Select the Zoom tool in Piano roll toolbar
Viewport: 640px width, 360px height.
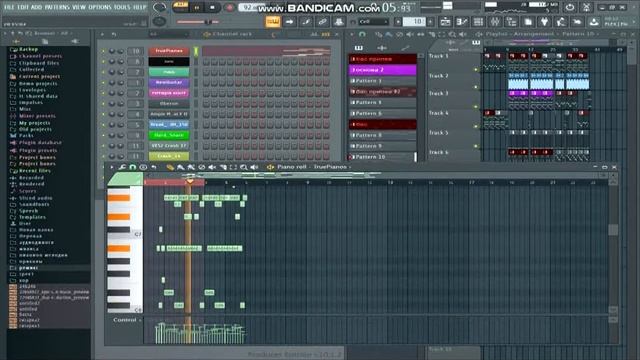click(x=244, y=167)
